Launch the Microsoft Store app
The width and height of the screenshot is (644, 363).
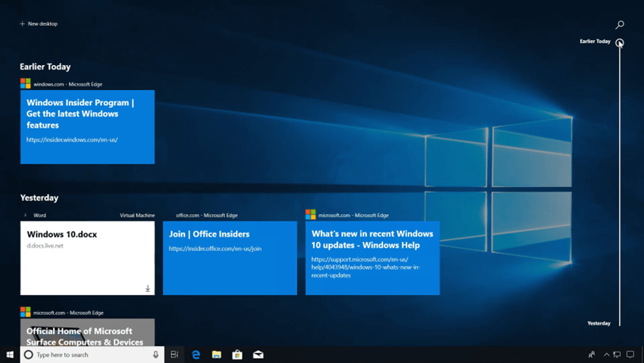(x=237, y=355)
